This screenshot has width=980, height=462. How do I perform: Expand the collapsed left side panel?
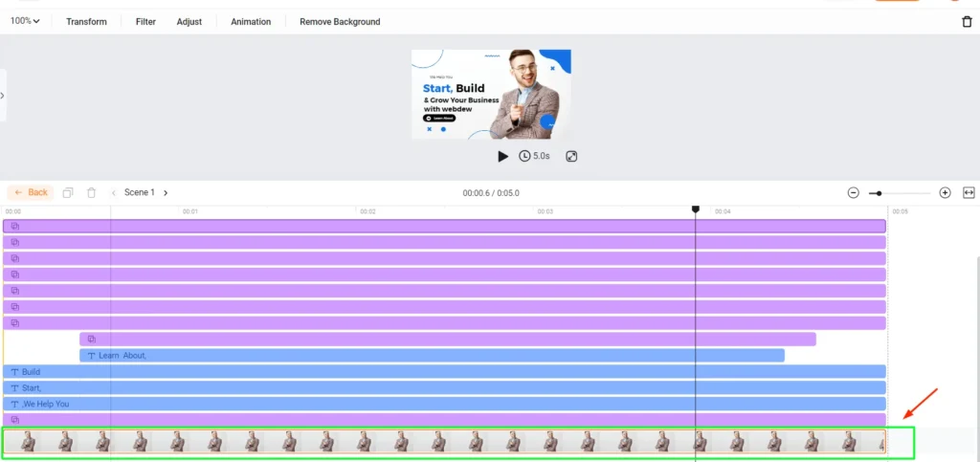coord(3,96)
